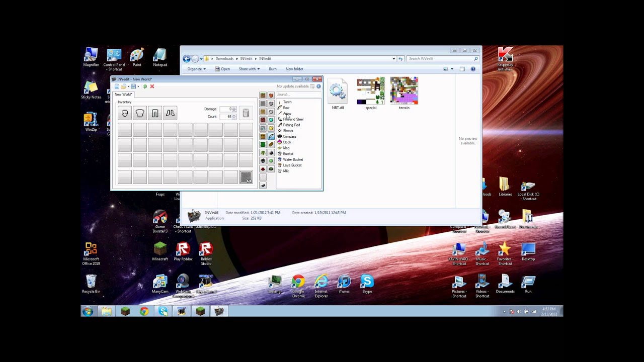Click the Google Chrome taskbar icon

(144, 311)
